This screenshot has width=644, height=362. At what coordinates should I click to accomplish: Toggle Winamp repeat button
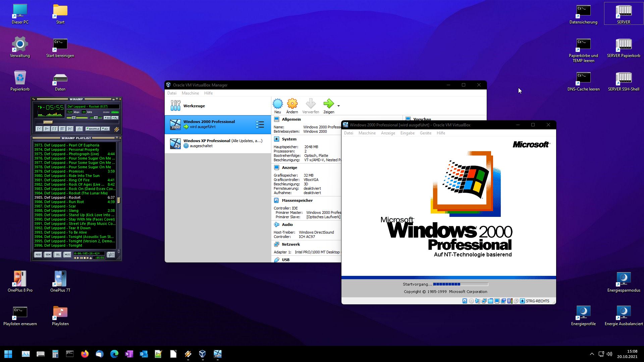(105, 129)
